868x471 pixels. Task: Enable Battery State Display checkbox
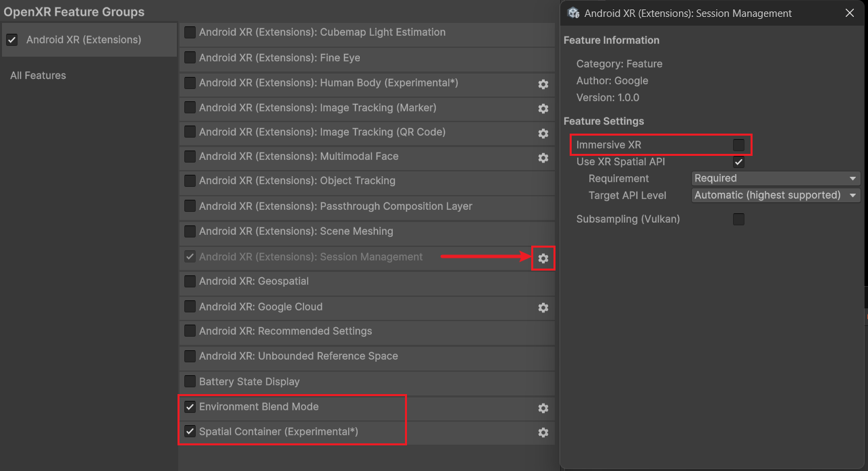[190, 381]
